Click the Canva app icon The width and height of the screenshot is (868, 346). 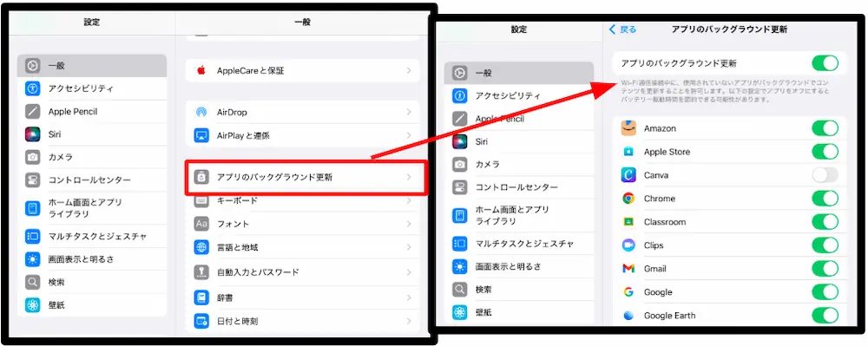coord(628,174)
